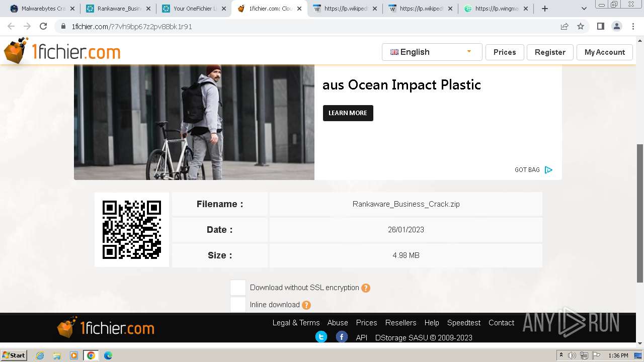Click the volume icon in the system tray
Screen dimensions: 644x362
[x=572, y=355]
